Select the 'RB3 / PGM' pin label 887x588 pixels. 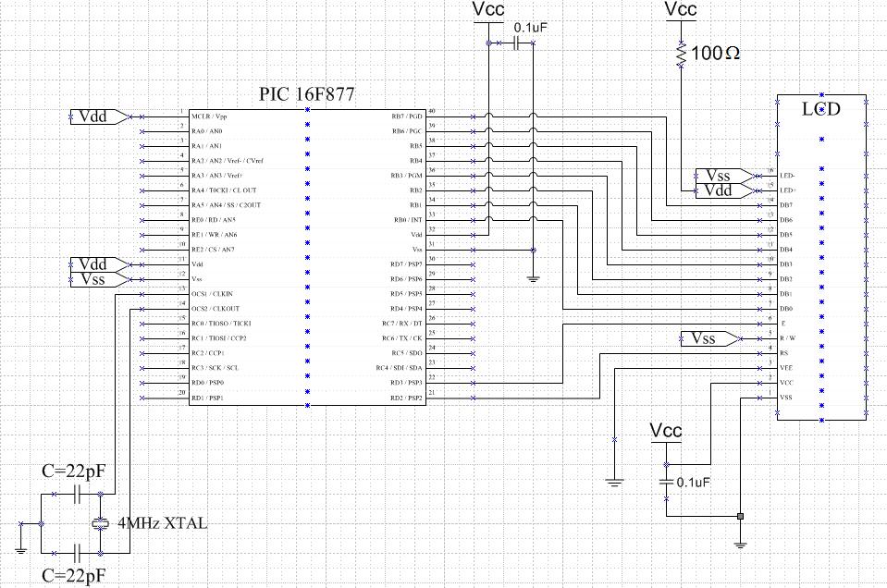click(x=406, y=176)
